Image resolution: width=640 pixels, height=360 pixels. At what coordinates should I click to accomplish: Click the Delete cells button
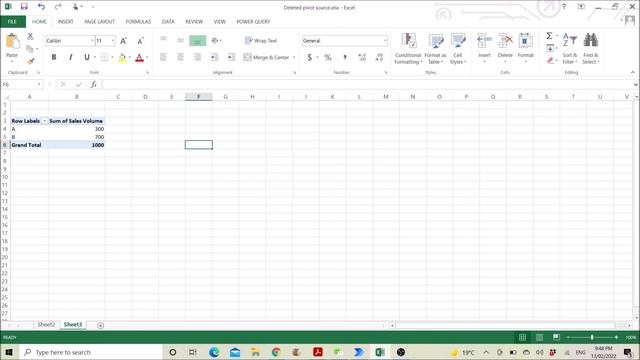click(x=505, y=48)
